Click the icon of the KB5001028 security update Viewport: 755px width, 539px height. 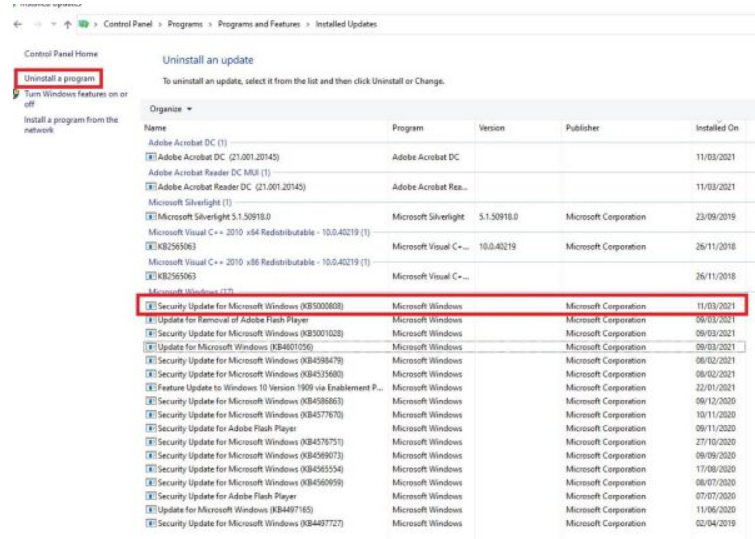click(x=151, y=333)
